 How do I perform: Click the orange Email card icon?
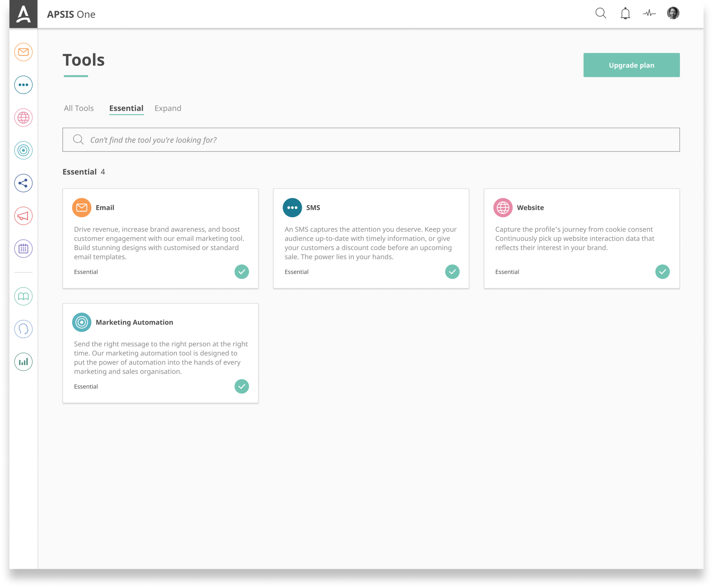tap(82, 207)
